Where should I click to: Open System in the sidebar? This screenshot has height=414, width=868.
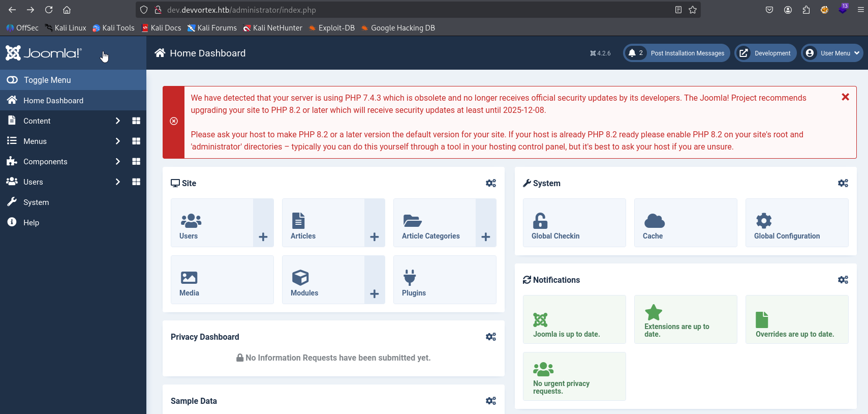point(73,202)
